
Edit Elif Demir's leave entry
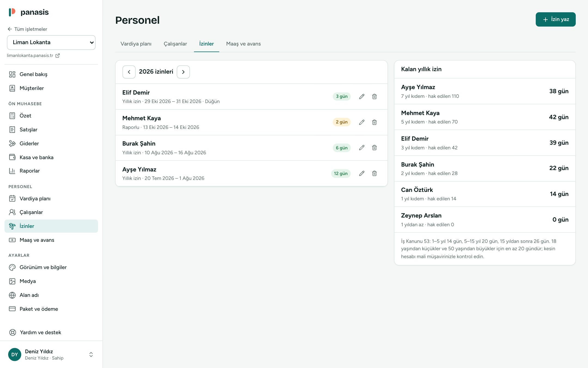click(x=362, y=96)
